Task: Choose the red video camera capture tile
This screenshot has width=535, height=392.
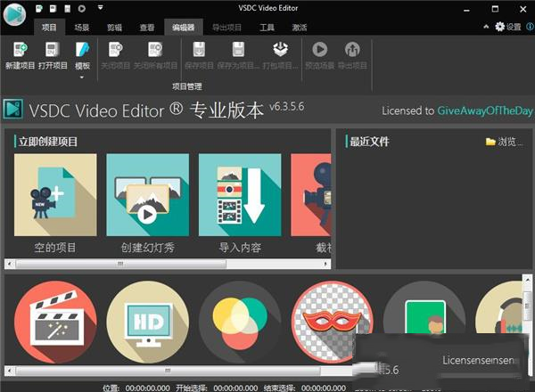Action: coord(311,203)
